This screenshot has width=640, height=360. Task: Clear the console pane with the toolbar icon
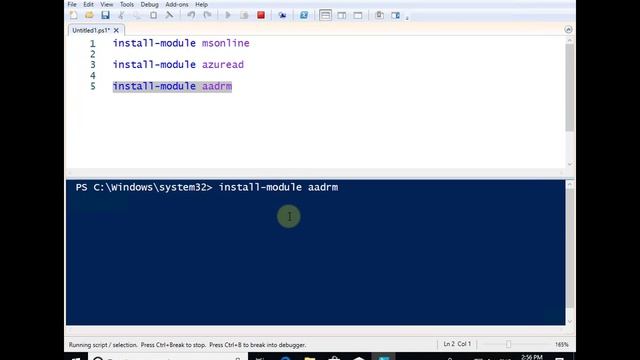(x=169, y=16)
